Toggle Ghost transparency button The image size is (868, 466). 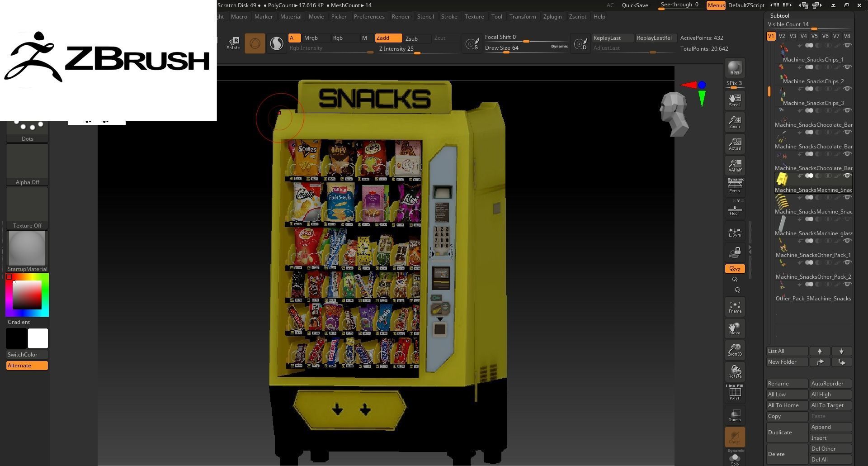click(735, 437)
